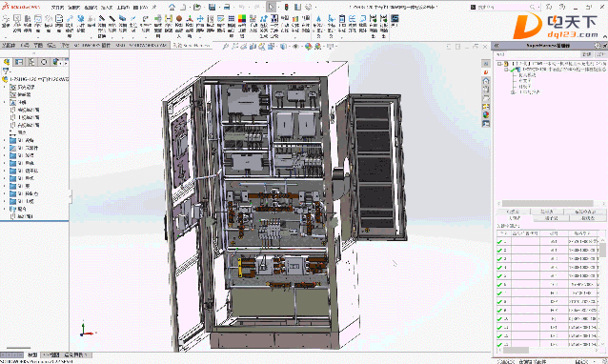The width and height of the screenshot is (608, 364).
Task: Select the 运动算例 Motion Study tab at bottom
Action: point(75,354)
